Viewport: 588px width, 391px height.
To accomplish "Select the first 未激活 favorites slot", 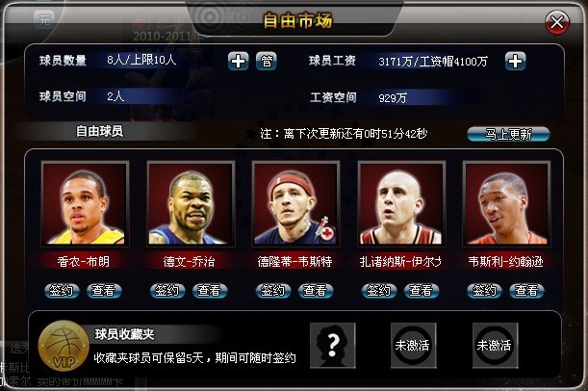I will tap(413, 345).
